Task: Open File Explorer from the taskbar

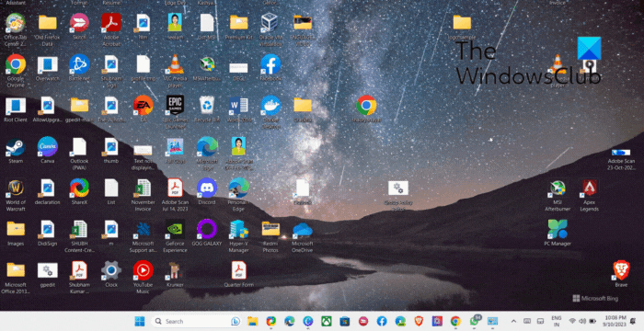Action: [252, 321]
